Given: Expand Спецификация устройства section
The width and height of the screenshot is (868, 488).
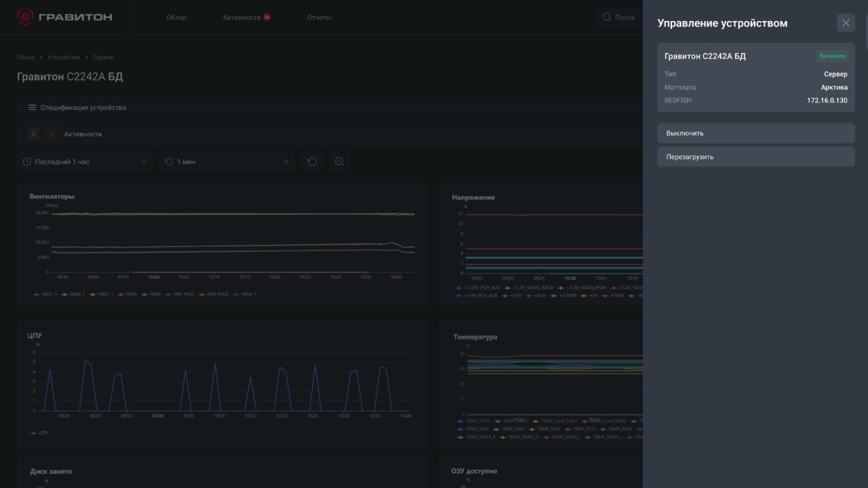Looking at the screenshot, I should pos(330,107).
